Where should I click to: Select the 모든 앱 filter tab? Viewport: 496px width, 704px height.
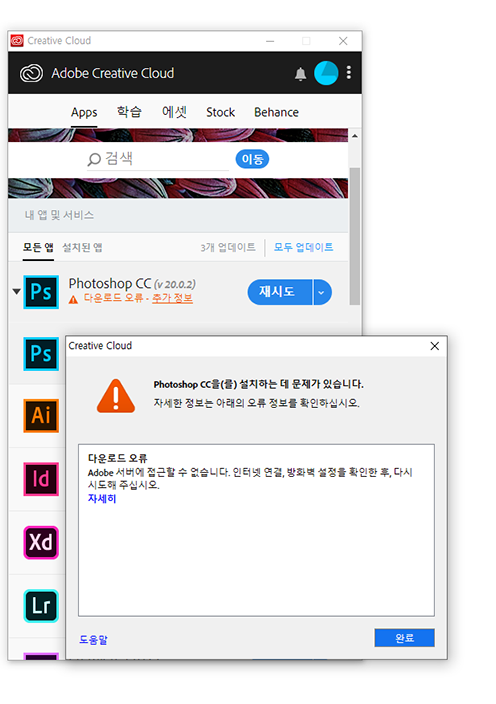pyautogui.click(x=38, y=247)
